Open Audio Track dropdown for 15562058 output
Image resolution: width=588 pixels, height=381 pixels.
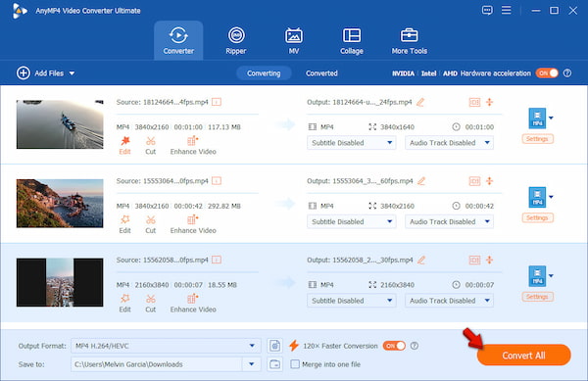tap(449, 301)
